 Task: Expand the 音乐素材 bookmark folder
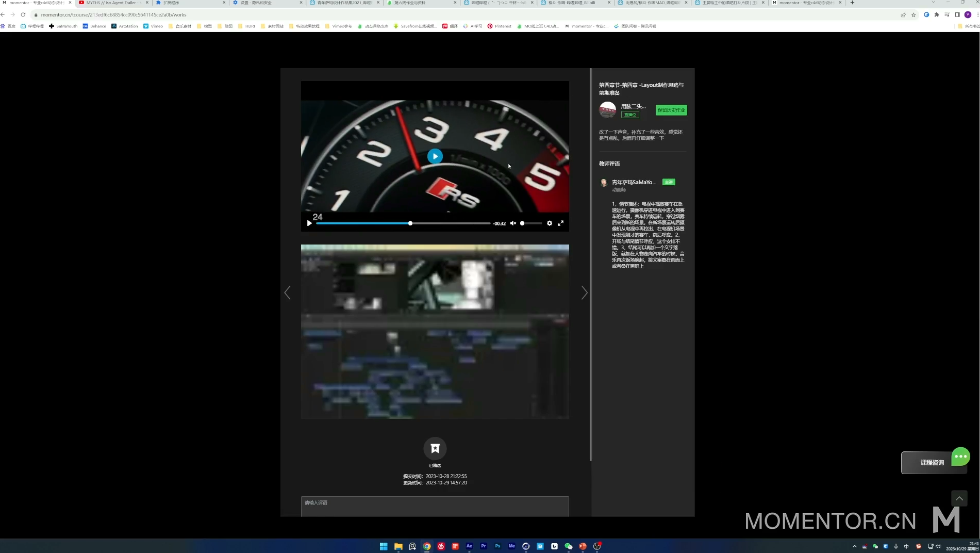(180, 26)
